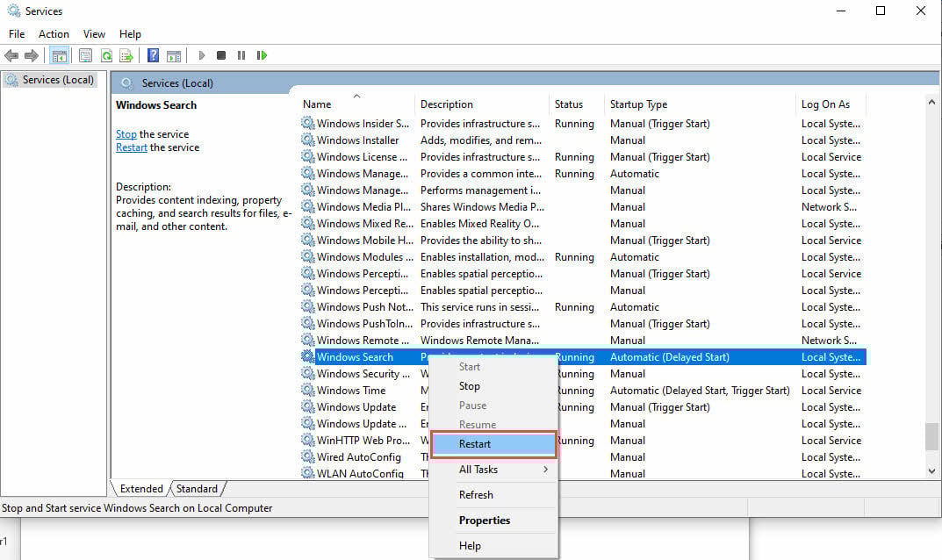
Task: Click the gear icon beside Windows Installer
Action: pos(307,140)
